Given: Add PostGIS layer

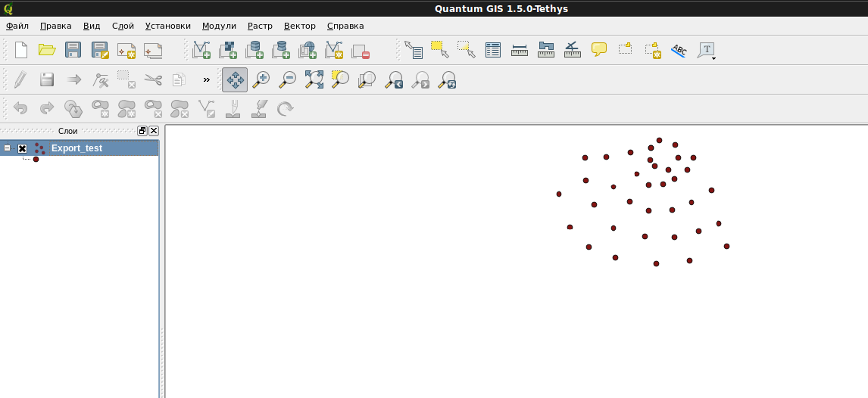Looking at the screenshot, I should click(x=254, y=50).
